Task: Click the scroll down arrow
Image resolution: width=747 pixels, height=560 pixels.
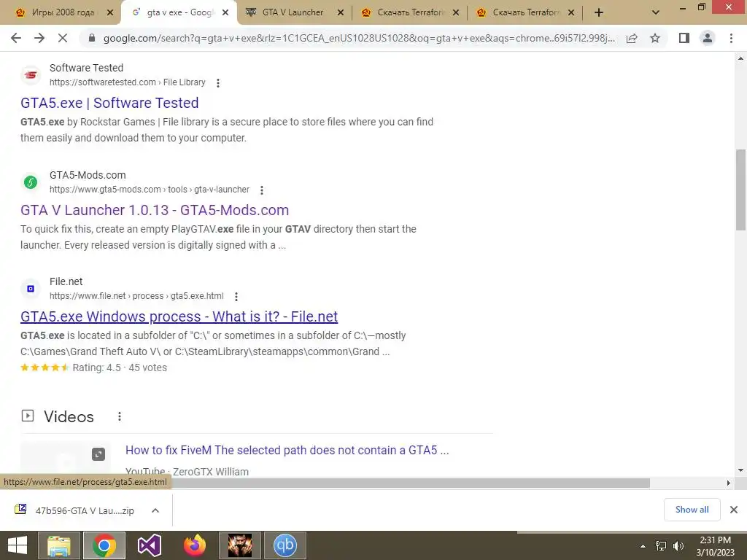Action: (x=741, y=470)
